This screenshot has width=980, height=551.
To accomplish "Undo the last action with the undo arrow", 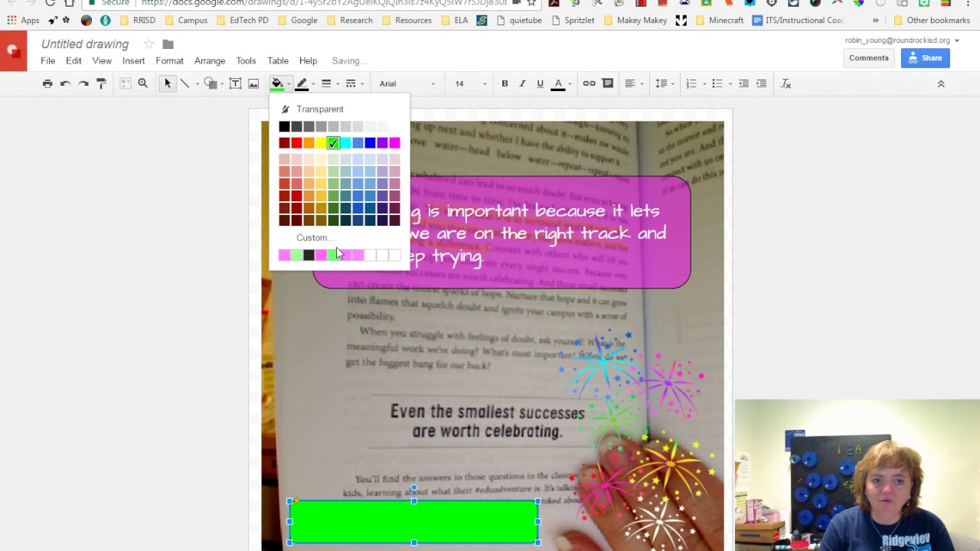I will [x=66, y=83].
